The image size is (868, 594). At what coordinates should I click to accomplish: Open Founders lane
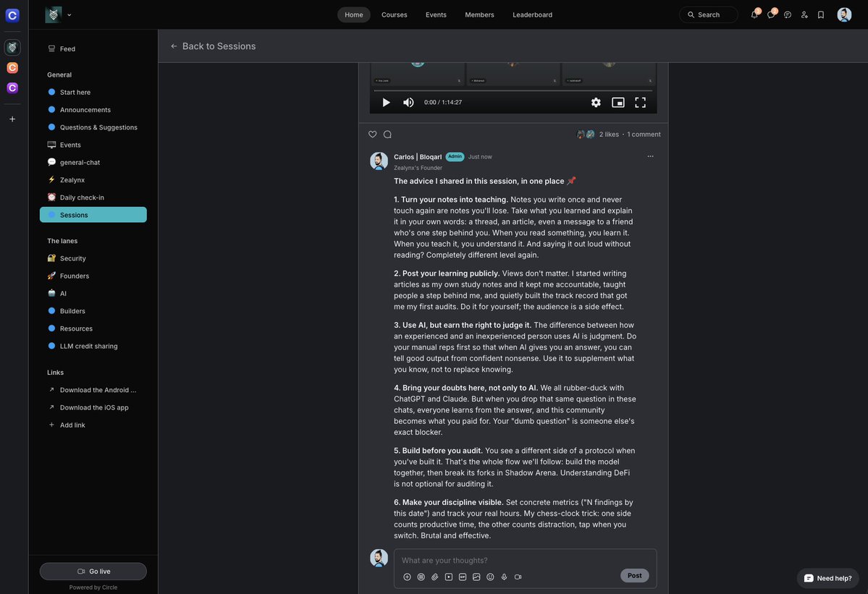point(93,276)
